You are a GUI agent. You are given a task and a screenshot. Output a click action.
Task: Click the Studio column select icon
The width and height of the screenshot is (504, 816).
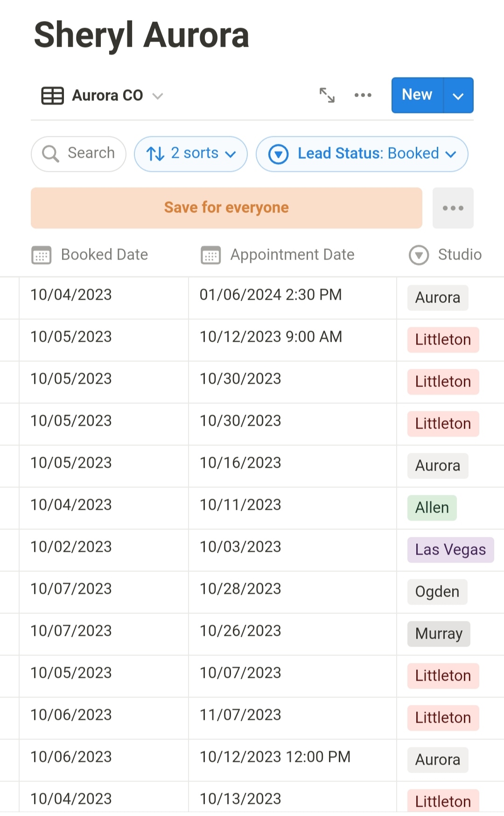click(419, 255)
